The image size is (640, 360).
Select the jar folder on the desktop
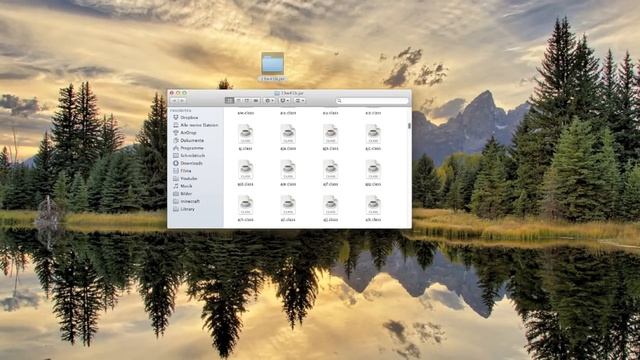[272, 64]
